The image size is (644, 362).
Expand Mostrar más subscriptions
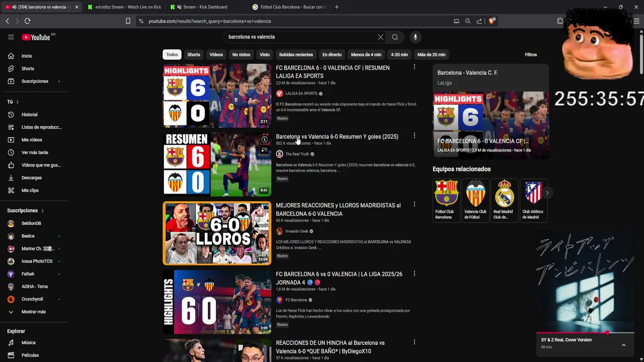[x=34, y=312]
